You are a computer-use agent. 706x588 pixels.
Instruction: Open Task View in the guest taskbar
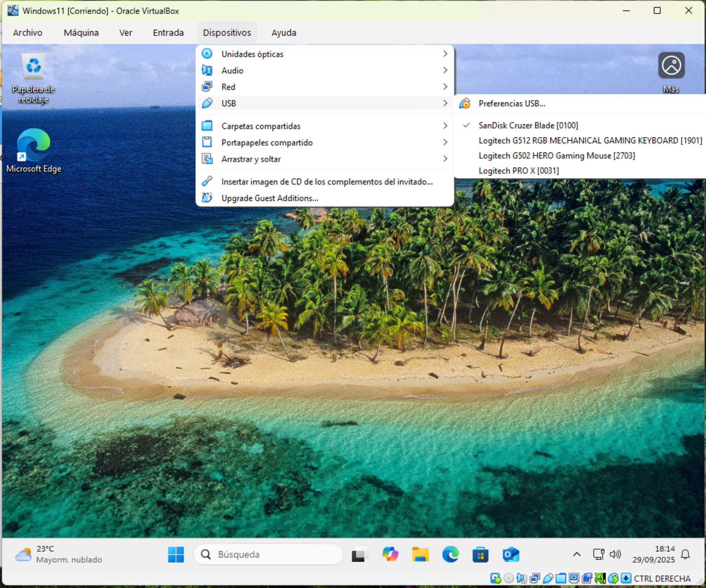(x=360, y=554)
